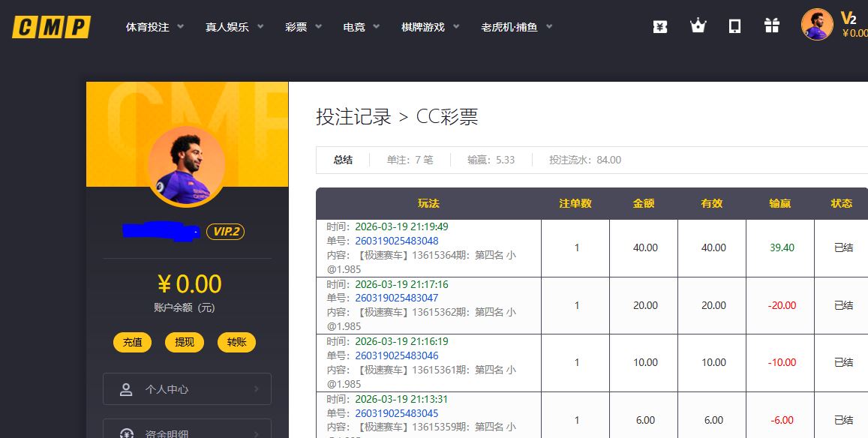Image resolution: width=868 pixels, height=438 pixels.
Task: Open order number 260319025483046
Action: click(x=396, y=355)
